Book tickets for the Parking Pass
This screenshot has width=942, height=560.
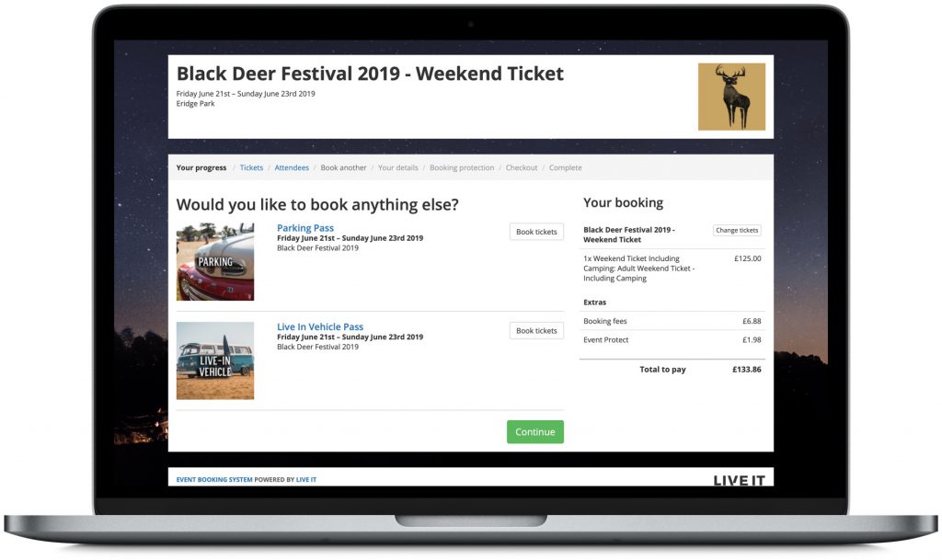536,232
